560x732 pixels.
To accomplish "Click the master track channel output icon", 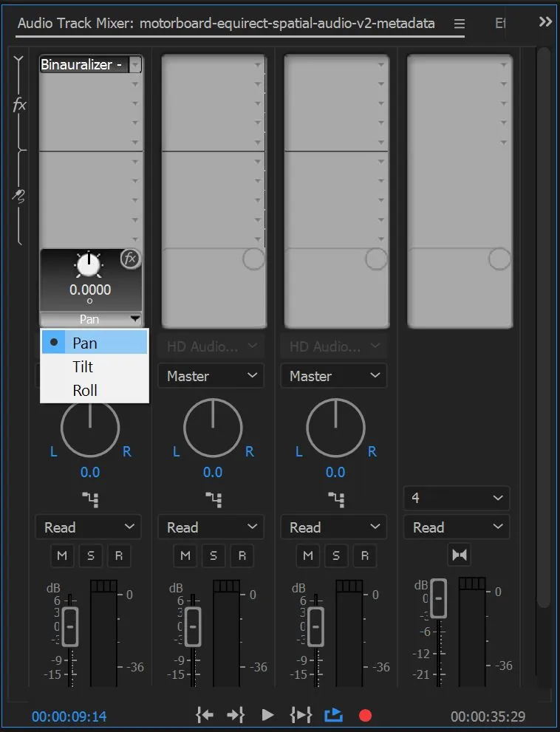I will [x=460, y=555].
